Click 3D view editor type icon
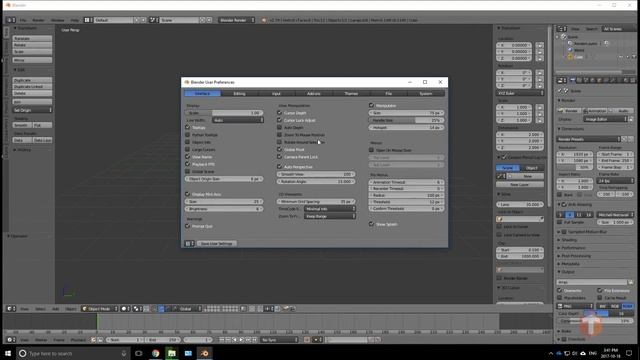The height and width of the screenshot is (360, 640). point(11,309)
